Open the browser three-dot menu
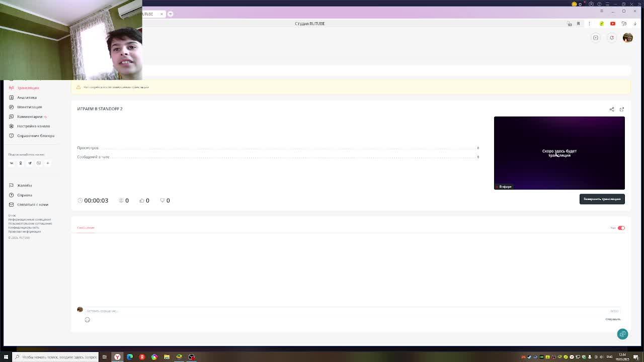644x362 pixels. (589, 24)
